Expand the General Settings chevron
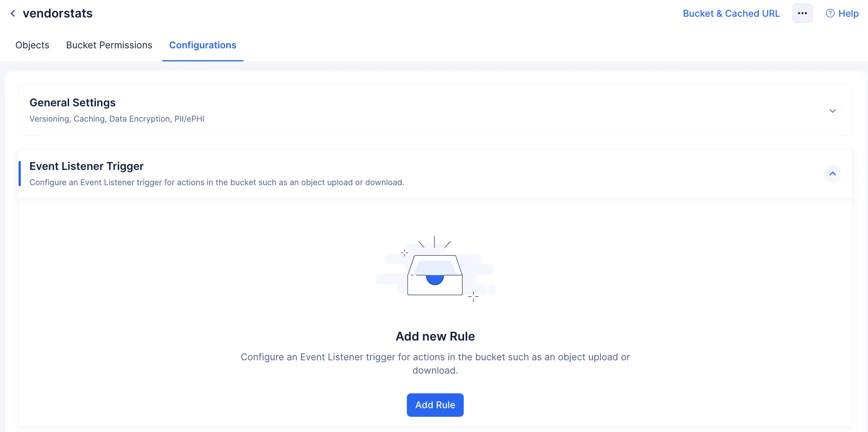The image size is (868, 432). pos(832,110)
